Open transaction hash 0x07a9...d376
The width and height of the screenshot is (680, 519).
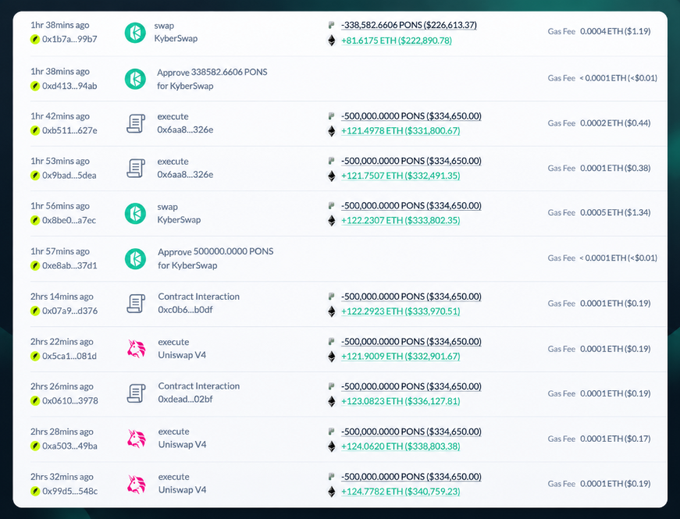70,311
